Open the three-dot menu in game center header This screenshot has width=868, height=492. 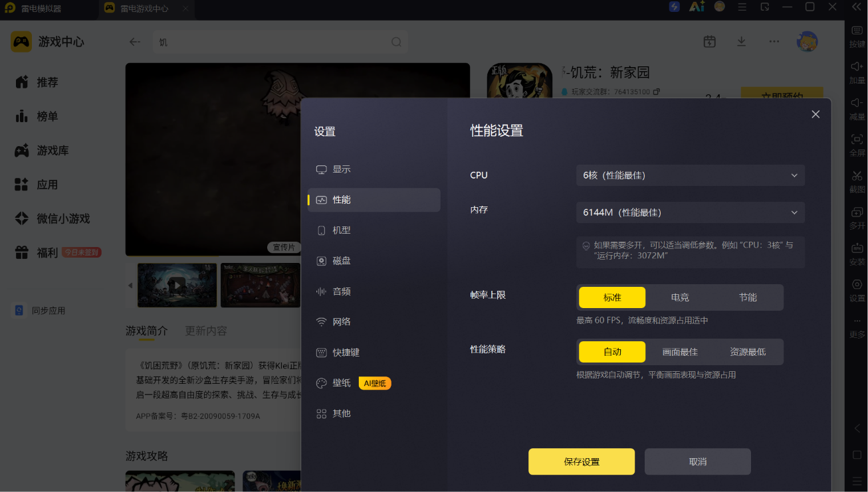click(x=774, y=42)
